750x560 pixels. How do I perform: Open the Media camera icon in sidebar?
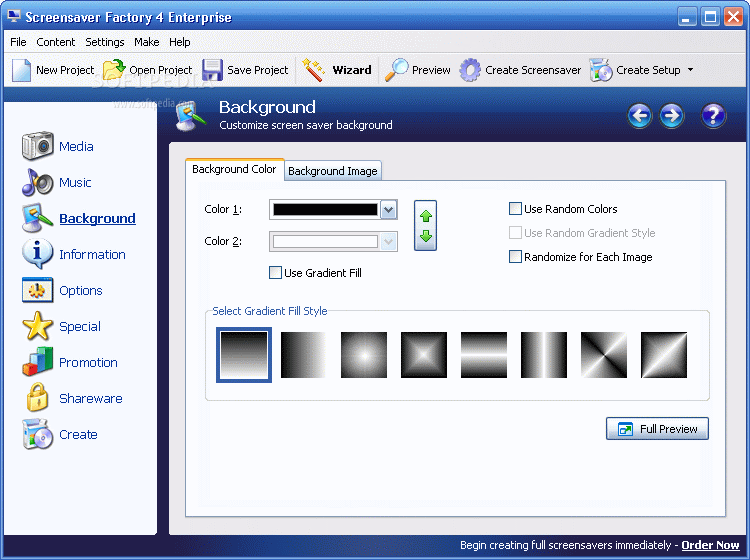click(x=37, y=146)
